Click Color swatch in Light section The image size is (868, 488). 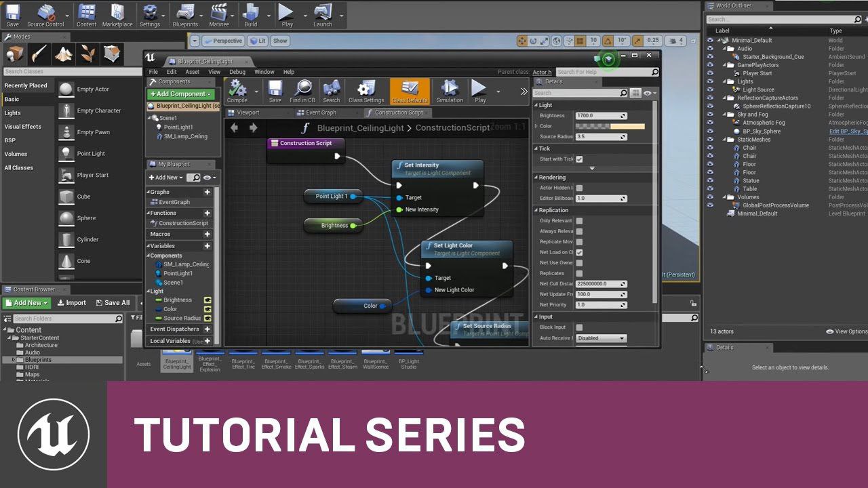[x=610, y=126]
